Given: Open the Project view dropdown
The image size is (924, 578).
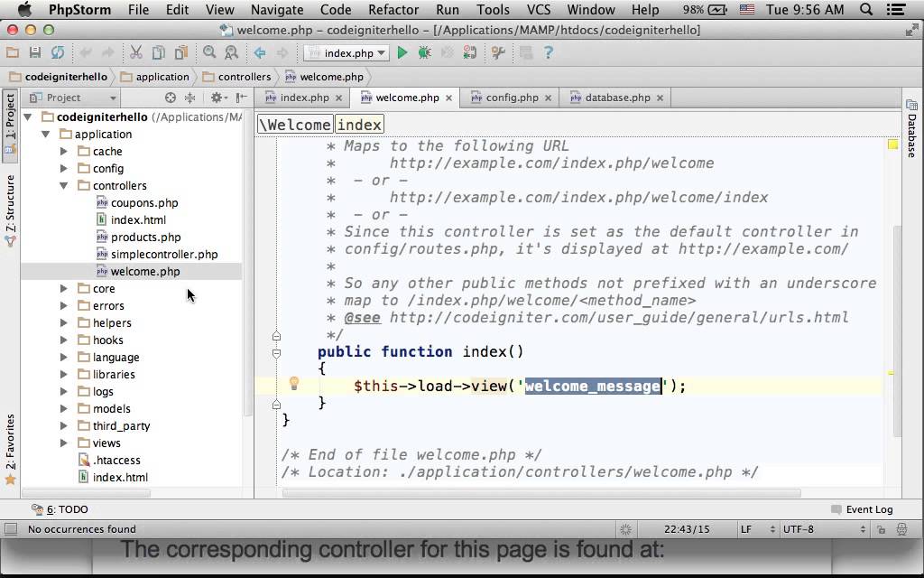Looking at the screenshot, I should pos(73,98).
